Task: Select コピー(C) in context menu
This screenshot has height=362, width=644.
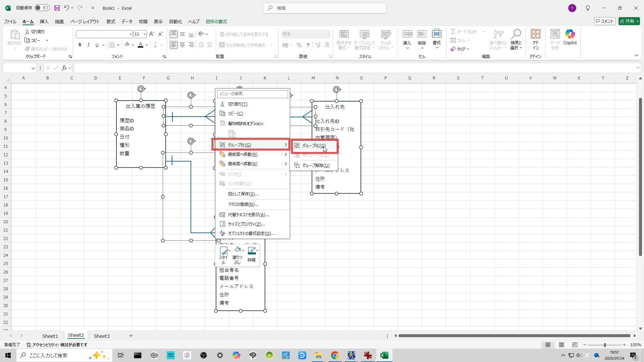Action: (x=252, y=114)
